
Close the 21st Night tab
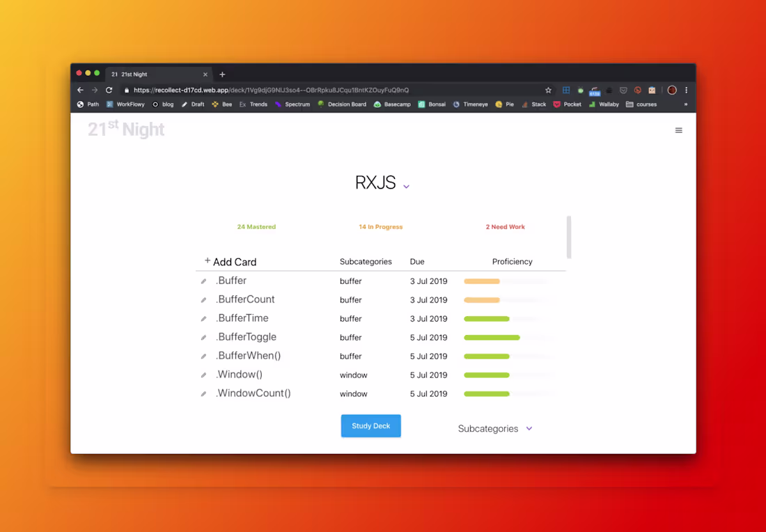(x=205, y=75)
